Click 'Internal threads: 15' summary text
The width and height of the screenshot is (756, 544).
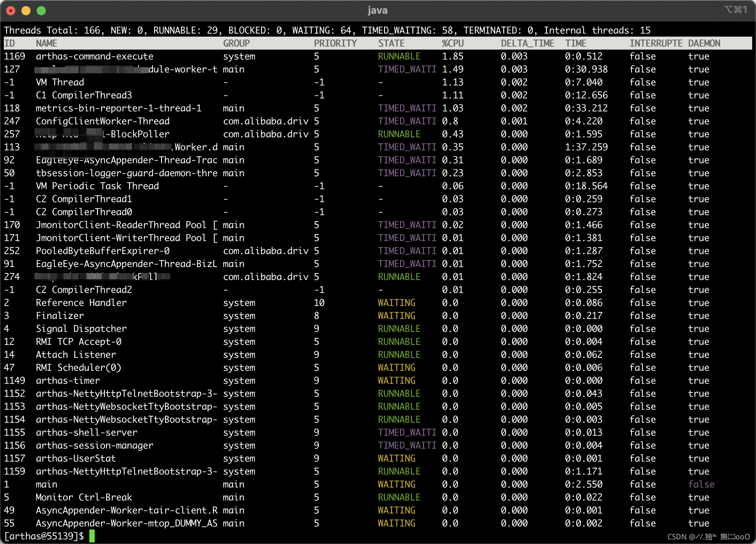(x=597, y=31)
